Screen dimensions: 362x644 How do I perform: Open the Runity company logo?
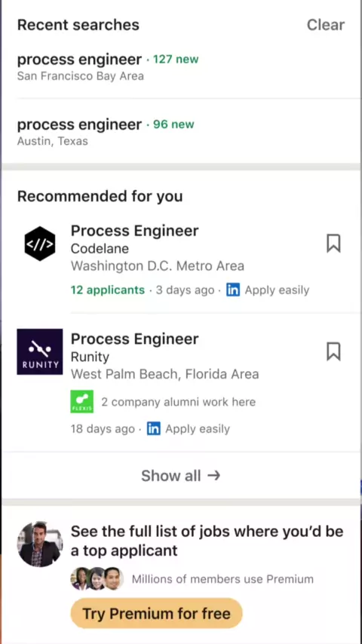point(40,351)
